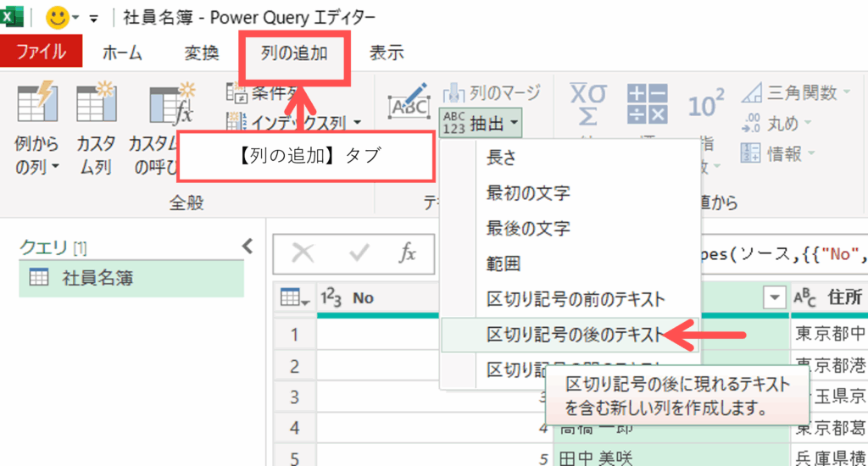Viewport: 868px width, 466px height.
Task: Choose 長さ (Length) from the Extract menu
Action: (500, 158)
